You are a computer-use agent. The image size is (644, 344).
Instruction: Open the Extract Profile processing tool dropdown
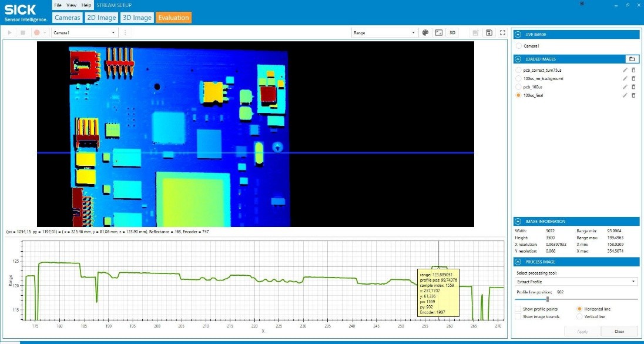point(575,282)
